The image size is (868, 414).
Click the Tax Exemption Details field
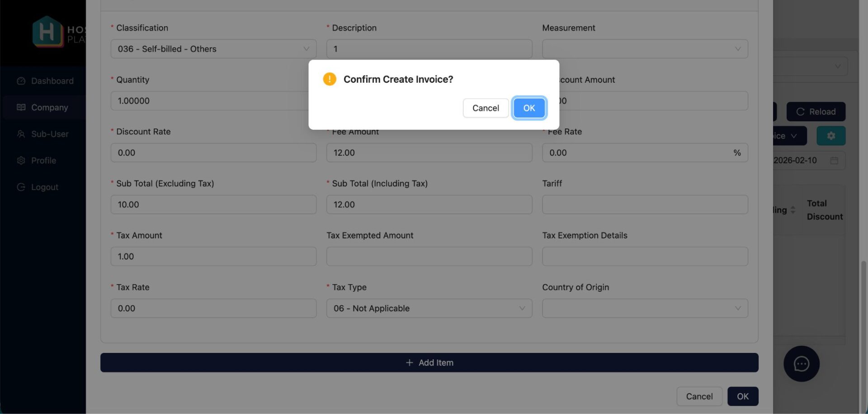(645, 257)
